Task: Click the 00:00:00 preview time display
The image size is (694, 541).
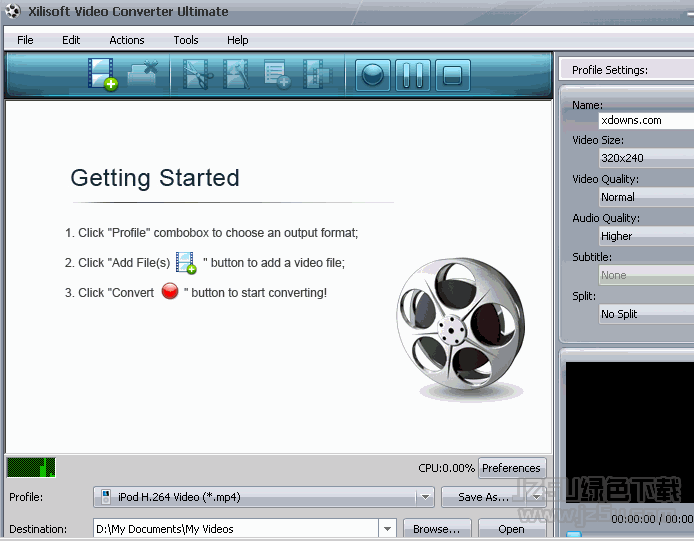Action: pyautogui.click(x=652, y=518)
